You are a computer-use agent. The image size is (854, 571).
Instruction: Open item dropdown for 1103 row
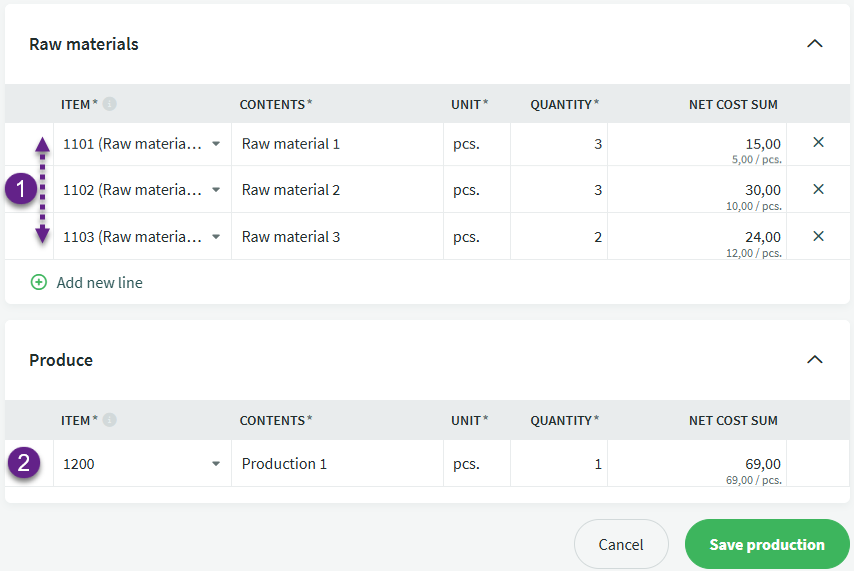pos(216,237)
